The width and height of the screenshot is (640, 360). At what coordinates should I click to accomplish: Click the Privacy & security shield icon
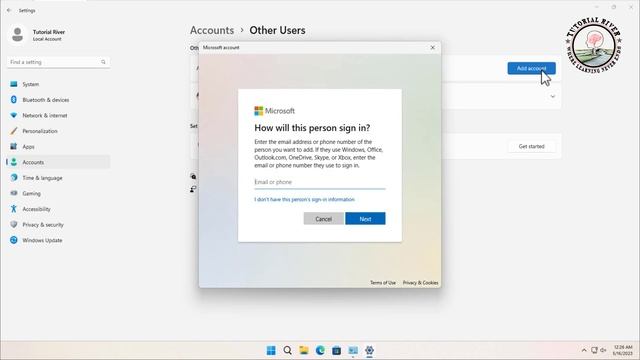click(14, 224)
